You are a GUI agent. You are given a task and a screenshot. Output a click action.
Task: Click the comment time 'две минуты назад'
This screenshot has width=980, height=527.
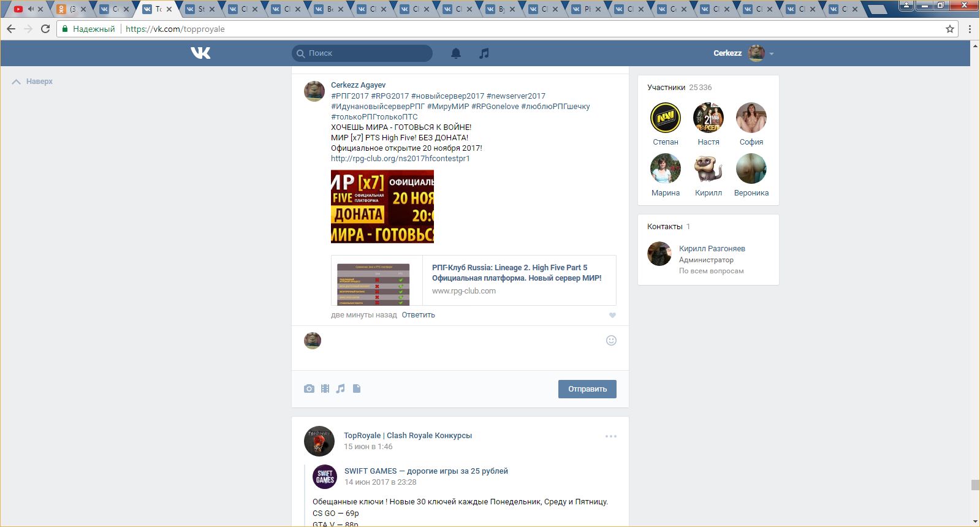coord(364,315)
